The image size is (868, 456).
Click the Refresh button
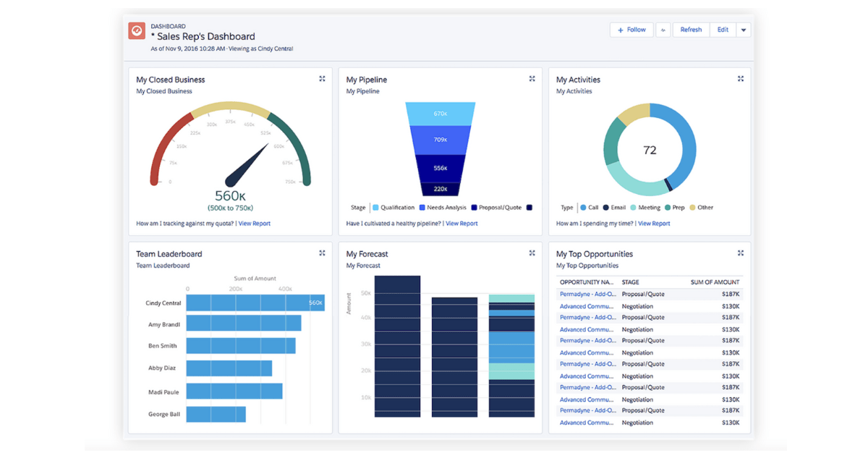(691, 30)
